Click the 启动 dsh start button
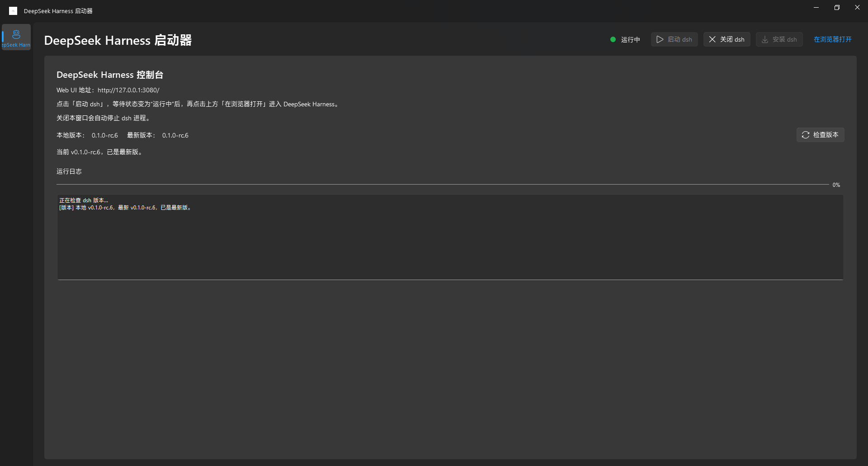This screenshot has height=466, width=868. point(675,39)
